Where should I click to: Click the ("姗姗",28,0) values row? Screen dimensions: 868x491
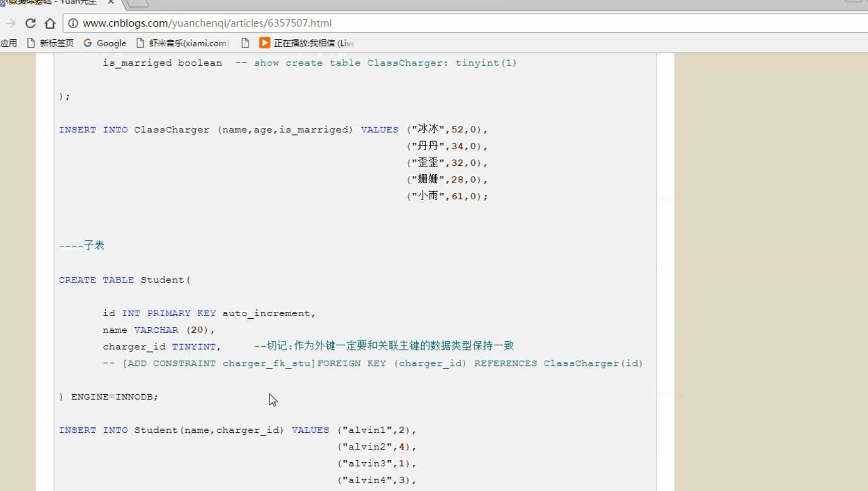tap(447, 179)
